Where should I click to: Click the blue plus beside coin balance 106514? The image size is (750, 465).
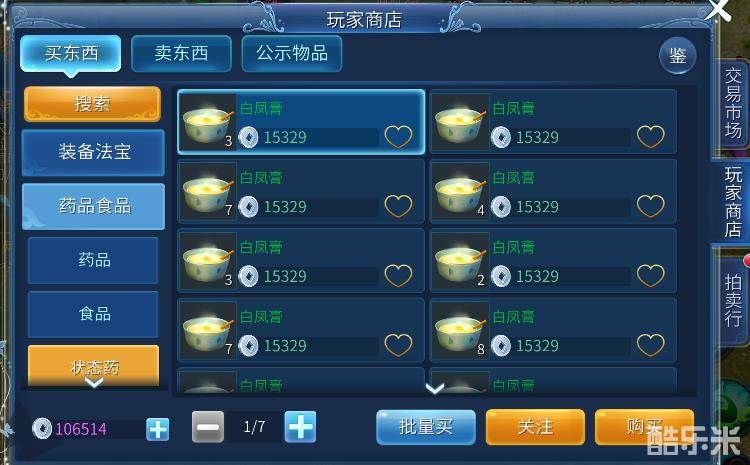(157, 429)
